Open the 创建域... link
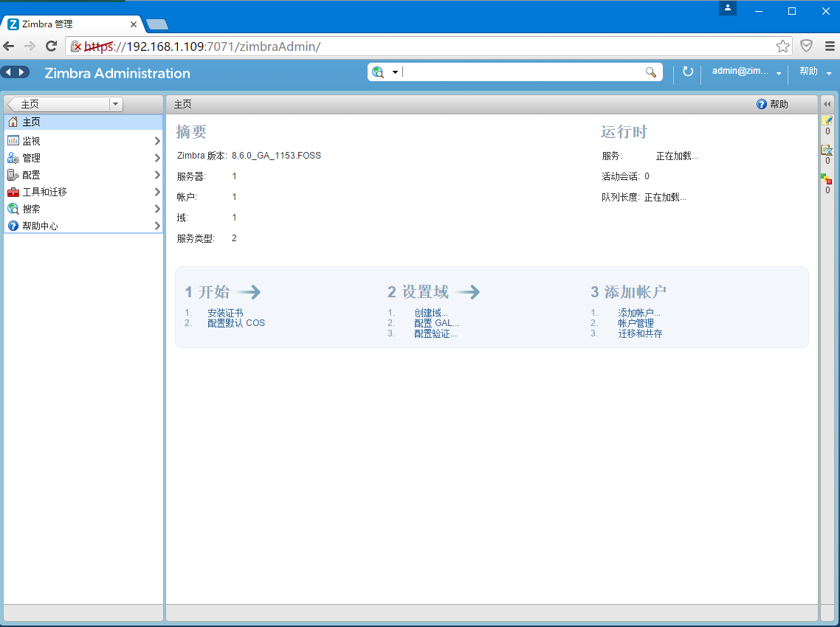This screenshot has width=840, height=627. point(431,313)
